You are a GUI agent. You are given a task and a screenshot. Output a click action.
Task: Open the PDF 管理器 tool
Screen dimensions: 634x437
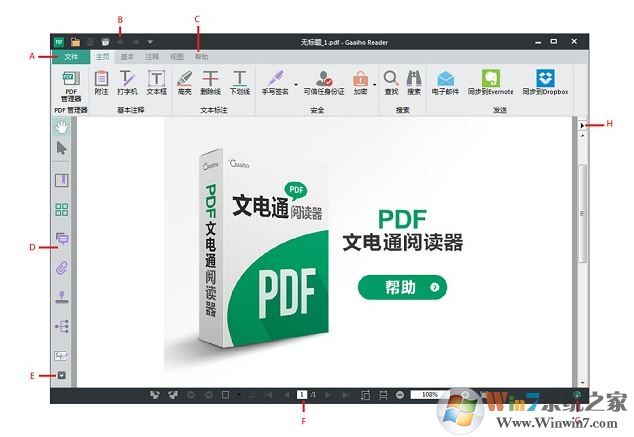[71, 86]
